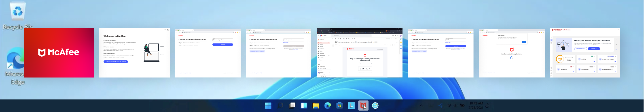Show hidden system tray icons
The width and height of the screenshot is (644, 112).
(x=421, y=106)
